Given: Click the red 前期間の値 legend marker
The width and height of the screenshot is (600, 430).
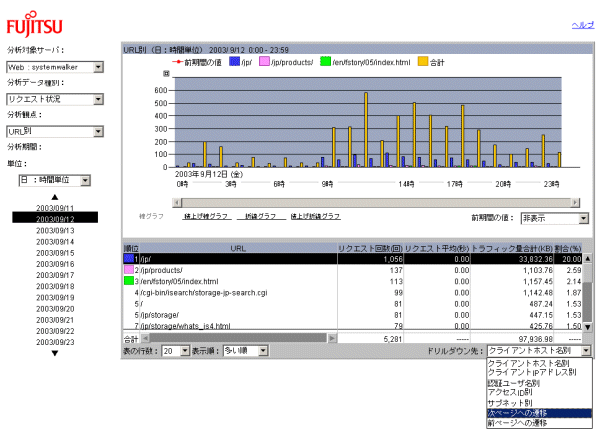Looking at the screenshot, I should click(178, 62).
